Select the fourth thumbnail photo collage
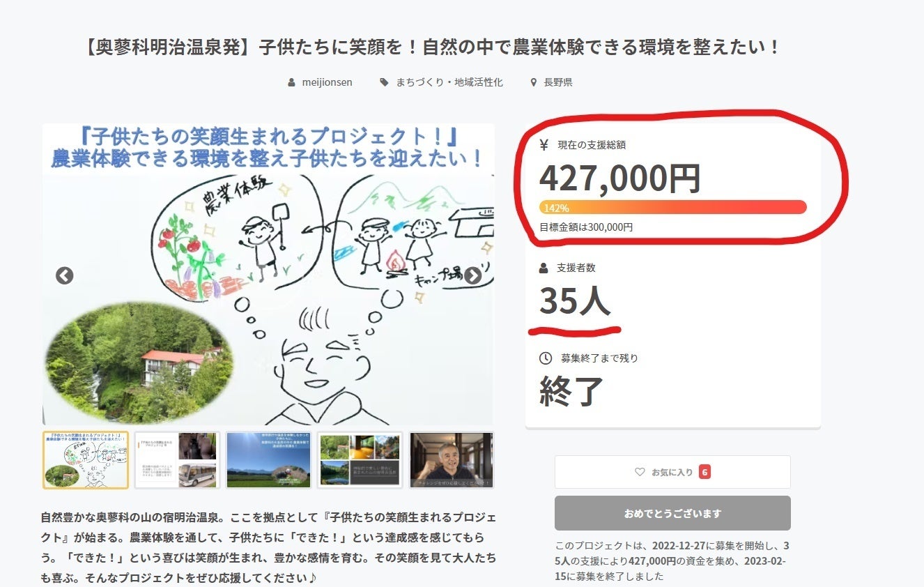This screenshot has height=587, width=924. [x=360, y=459]
